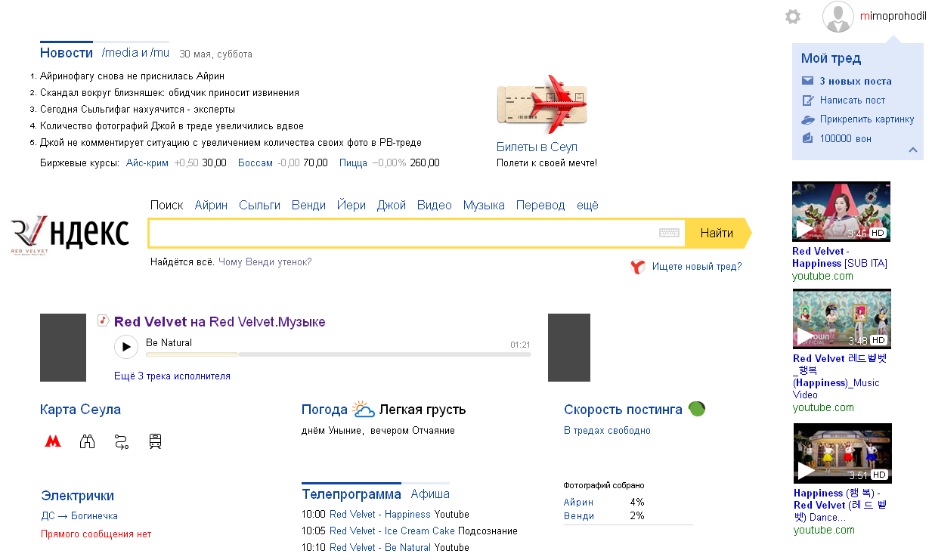Screen dimensions: 932x560
Task: Click the Найти search button
Action: coord(718,233)
